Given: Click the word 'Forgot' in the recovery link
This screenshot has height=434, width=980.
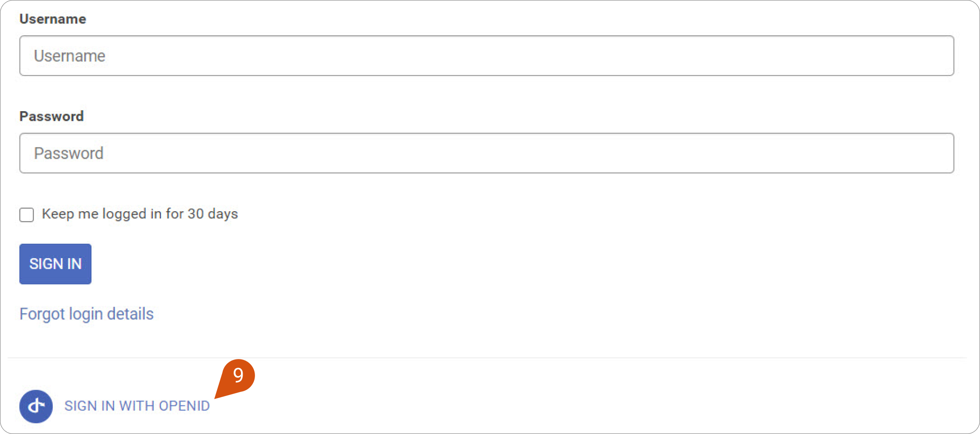Looking at the screenshot, I should [x=42, y=314].
